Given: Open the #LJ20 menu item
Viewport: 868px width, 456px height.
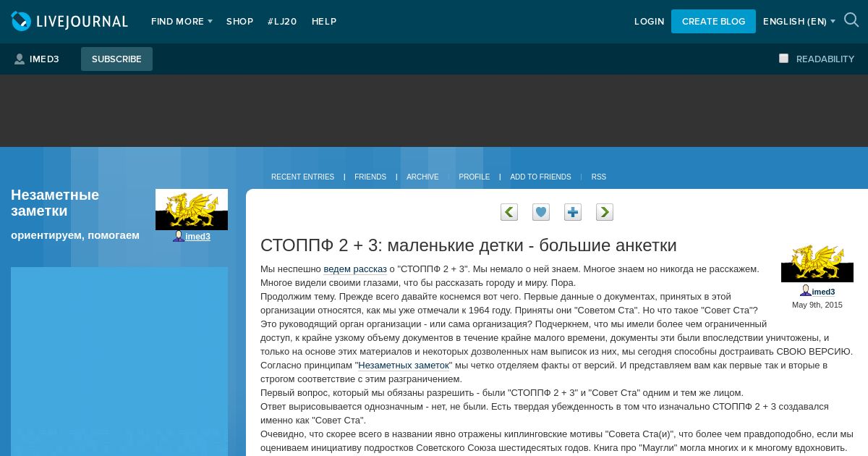Looking at the screenshot, I should coord(282,22).
